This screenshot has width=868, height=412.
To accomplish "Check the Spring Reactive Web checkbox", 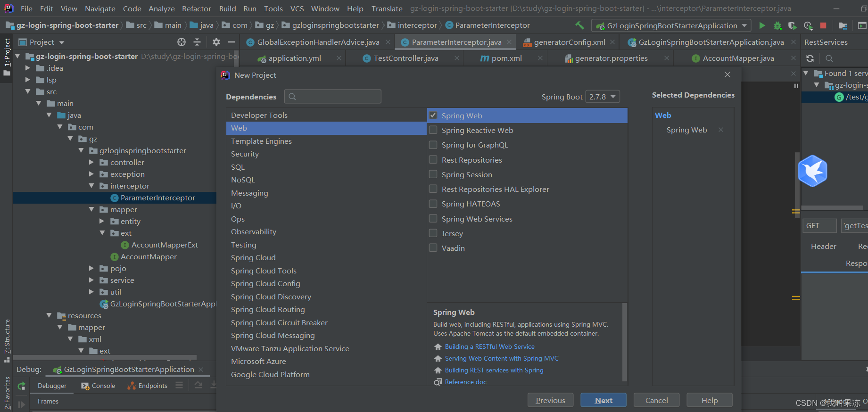I will tap(433, 130).
